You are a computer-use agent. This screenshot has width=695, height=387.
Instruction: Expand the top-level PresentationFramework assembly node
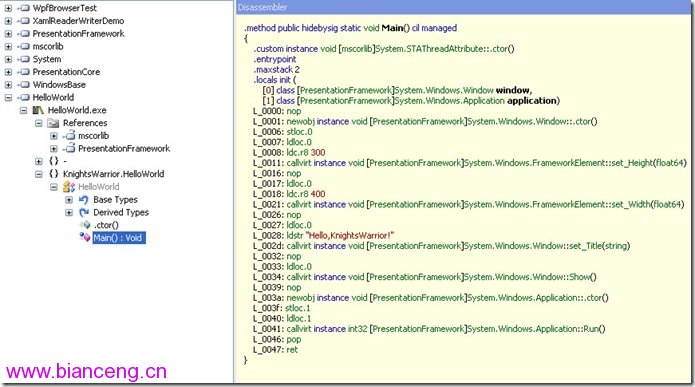coord(8,34)
